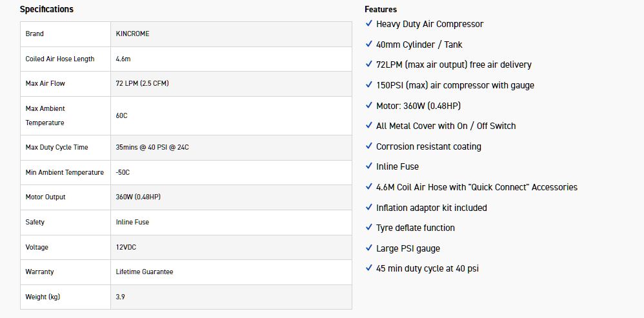This screenshot has width=644, height=318.
Task: Click the 12VDC voltage value
Action: pyautogui.click(x=127, y=247)
